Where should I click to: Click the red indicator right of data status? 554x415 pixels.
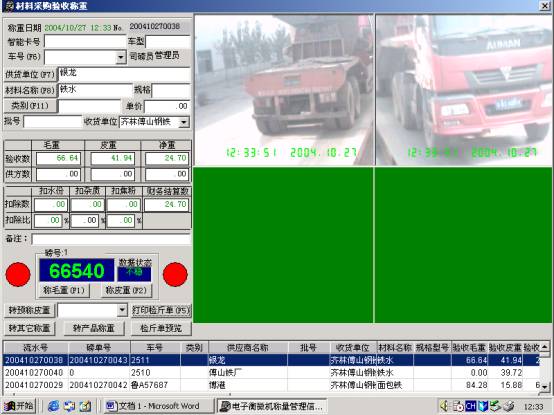pos(175,274)
